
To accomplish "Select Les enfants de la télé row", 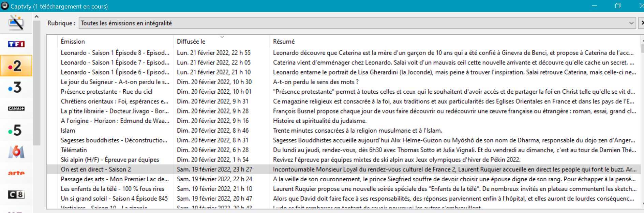I will [x=343, y=189].
